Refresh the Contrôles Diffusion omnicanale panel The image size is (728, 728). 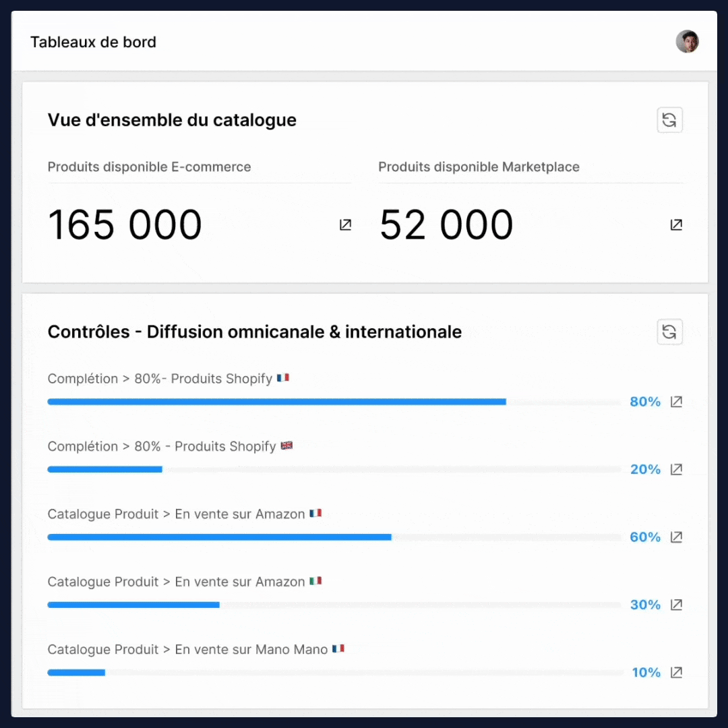click(x=669, y=332)
